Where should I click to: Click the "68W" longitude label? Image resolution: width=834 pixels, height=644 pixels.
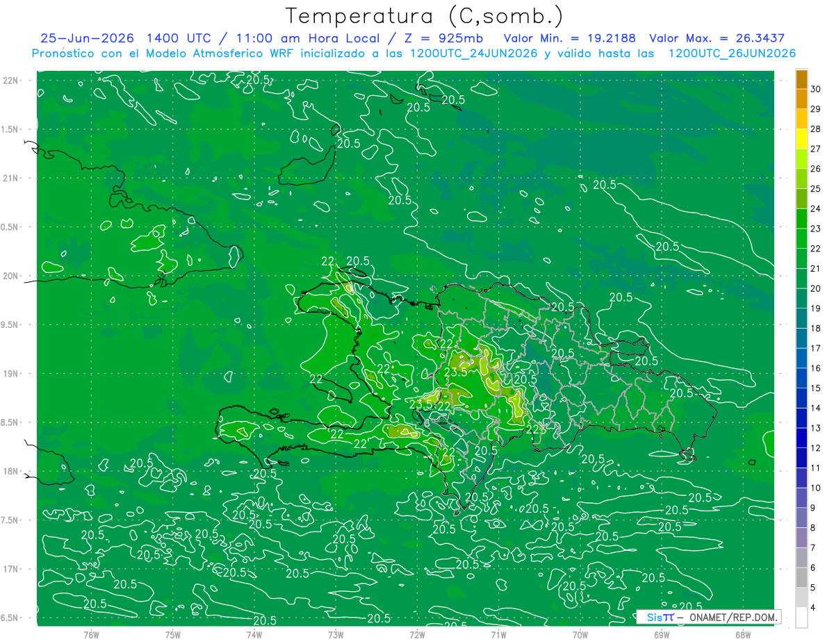click(742, 635)
